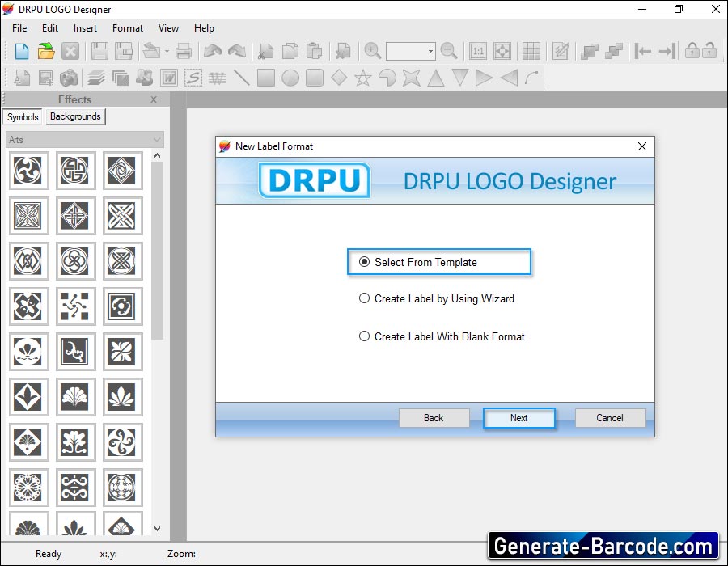Open the dropdown arrow beside export icon
Screen dimensions: 728x566
point(167,52)
